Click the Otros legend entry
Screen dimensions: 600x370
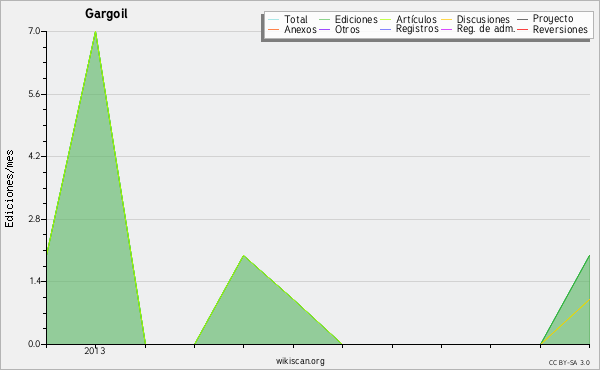click(x=339, y=29)
